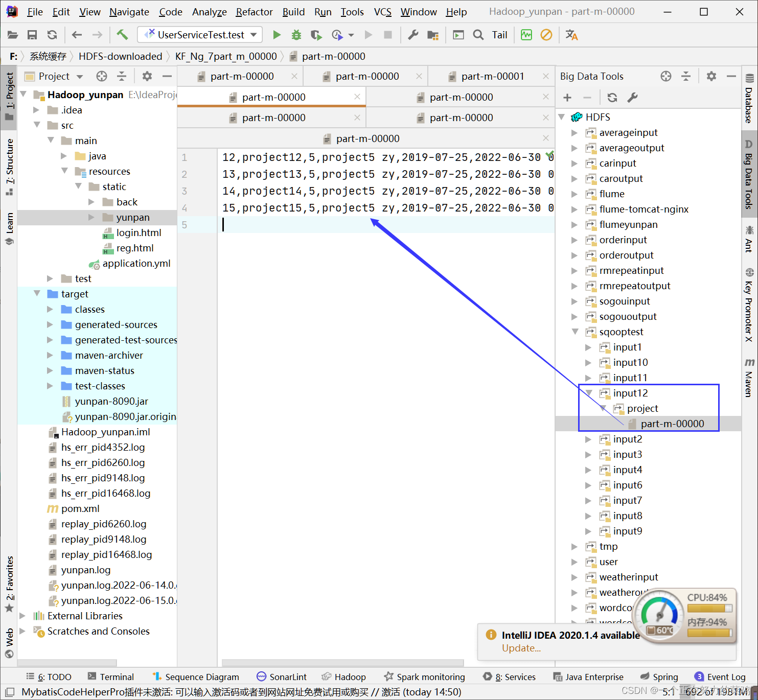Image resolution: width=758 pixels, height=700 pixels.
Task: Switch to the part-m-00001 editor tab
Action: (492, 76)
